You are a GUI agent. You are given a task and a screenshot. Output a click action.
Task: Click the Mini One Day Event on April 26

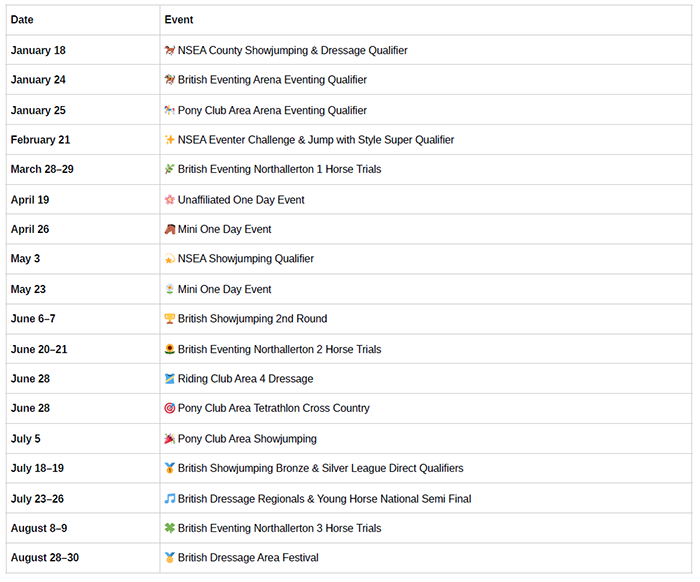tap(224, 229)
